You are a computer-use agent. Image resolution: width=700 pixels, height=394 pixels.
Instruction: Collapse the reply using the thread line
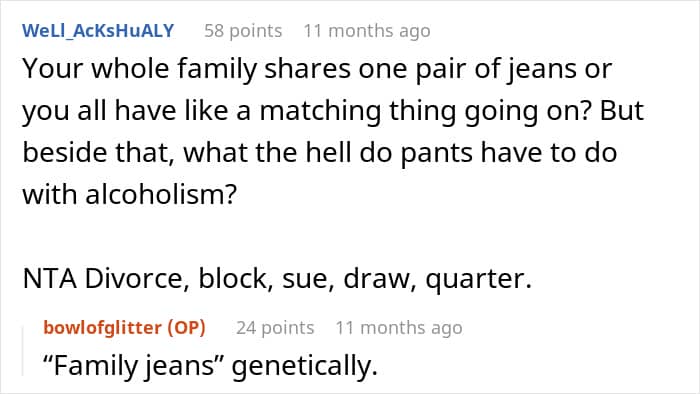click(x=23, y=351)
